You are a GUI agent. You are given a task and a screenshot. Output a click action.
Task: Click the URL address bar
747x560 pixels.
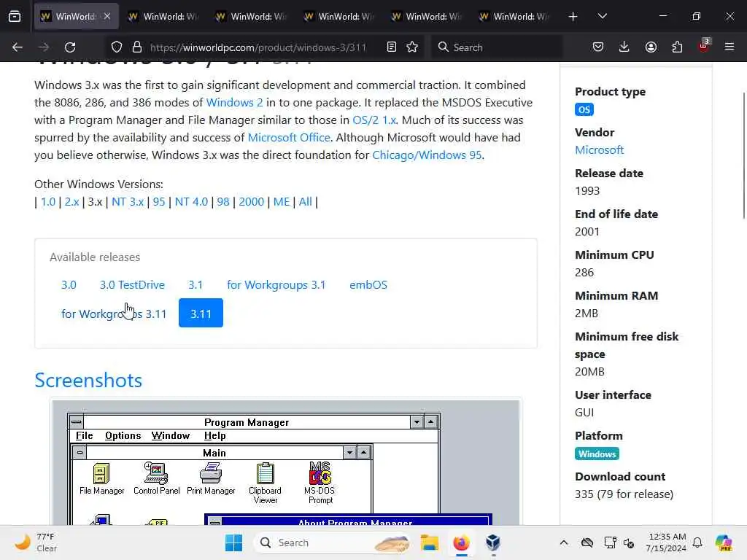click(258, 47)
